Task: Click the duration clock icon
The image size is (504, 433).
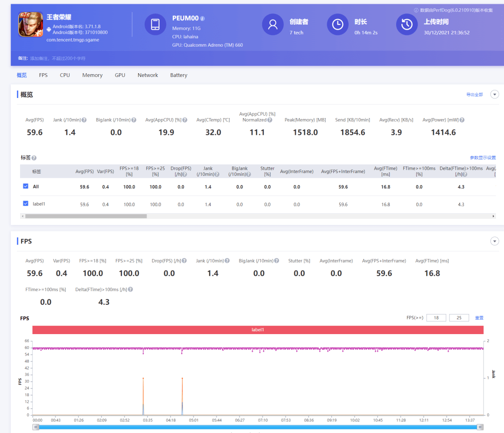Action: click(x=337, y=24)
